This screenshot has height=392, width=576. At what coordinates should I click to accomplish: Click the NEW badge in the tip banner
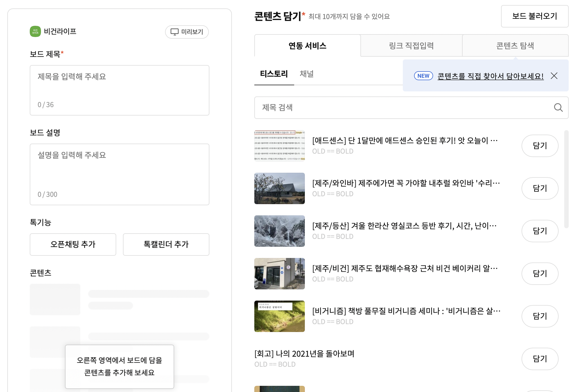pyautogui.click(x=423, y=76)
